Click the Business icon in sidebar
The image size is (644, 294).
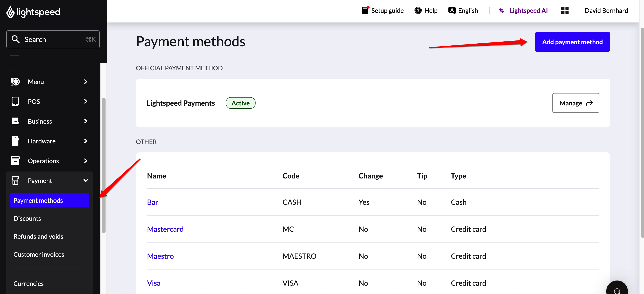[x=15, y=121]
